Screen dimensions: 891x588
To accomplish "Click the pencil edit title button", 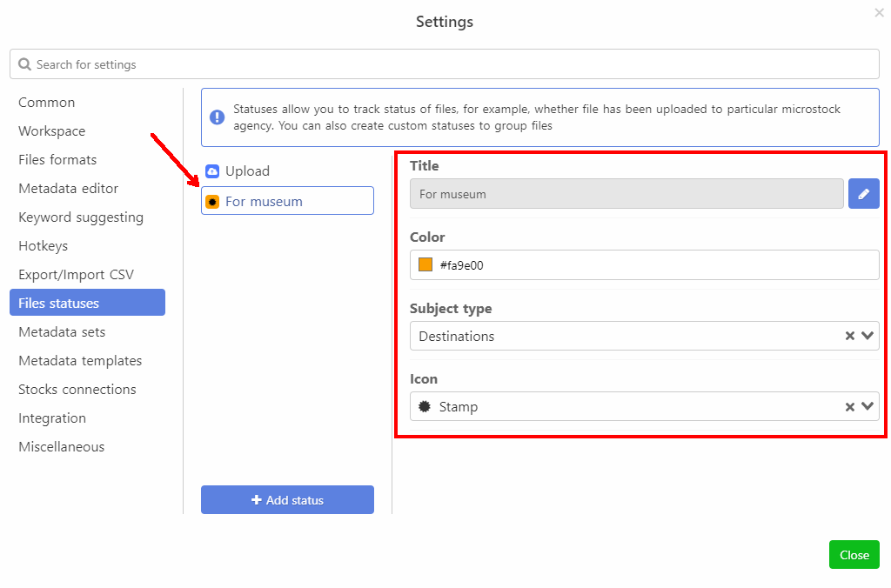I will [x=863, y=194].
